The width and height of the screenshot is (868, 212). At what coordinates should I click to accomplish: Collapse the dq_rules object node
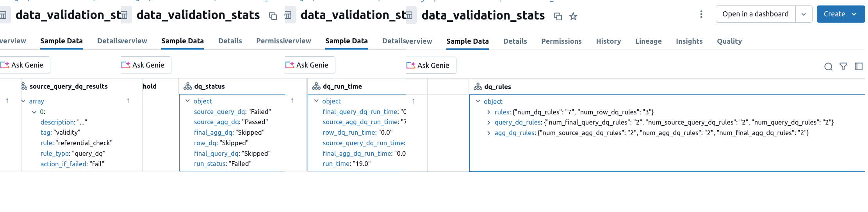click(478, 101)
